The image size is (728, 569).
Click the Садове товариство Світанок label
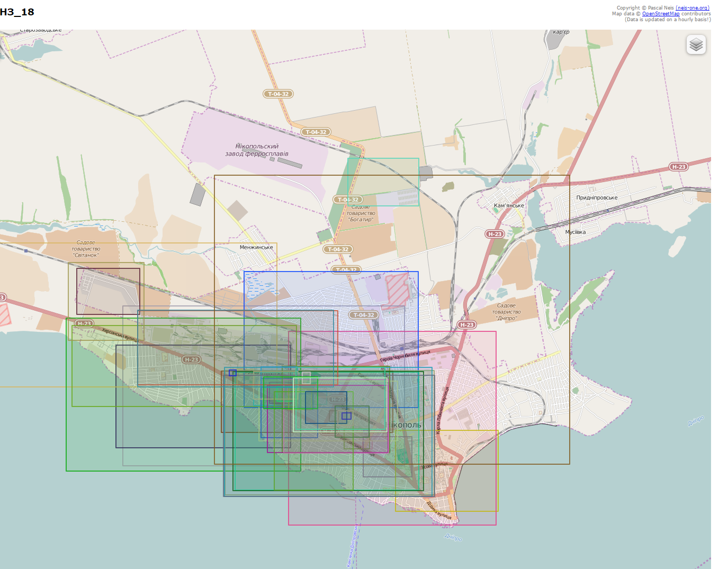pyautogui.click(x=86, y=249)
